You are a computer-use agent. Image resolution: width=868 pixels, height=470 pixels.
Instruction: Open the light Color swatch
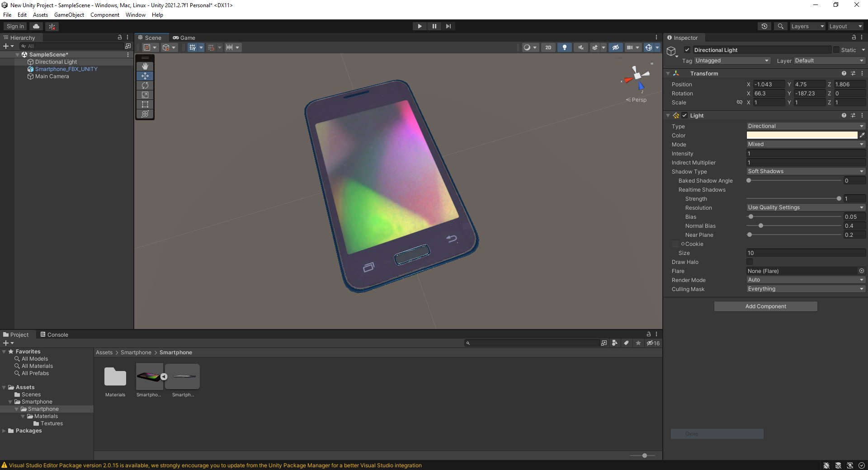click(x=802, y=135)
